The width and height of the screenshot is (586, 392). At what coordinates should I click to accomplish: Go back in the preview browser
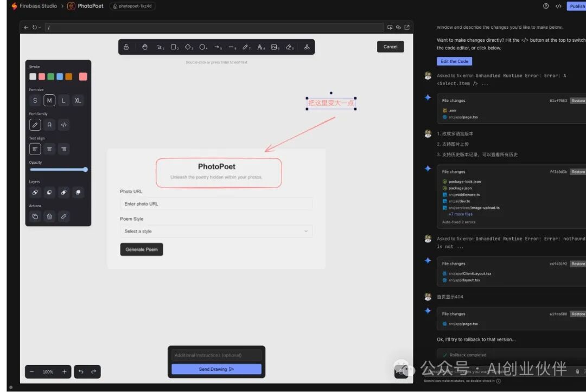(x=26, y=27)
